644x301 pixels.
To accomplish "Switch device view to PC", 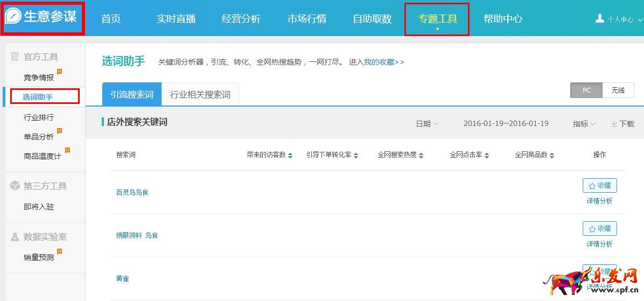I will (x=586, y=90).
